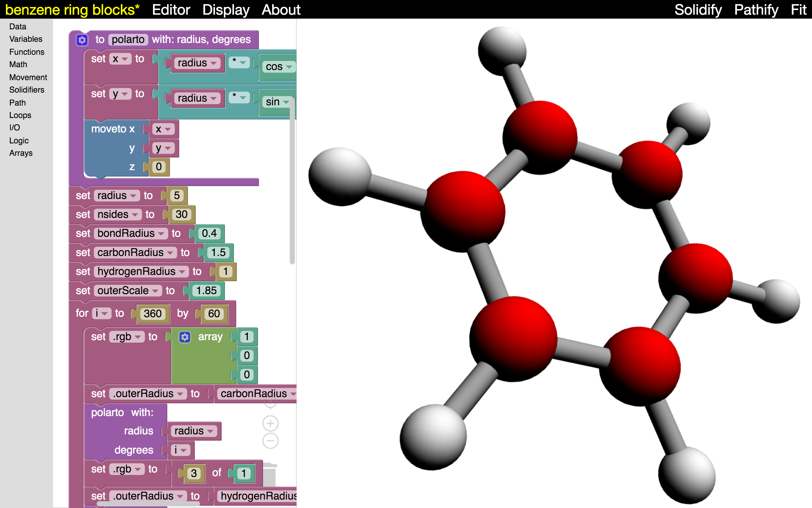The image size is (812, 508).
Task: Open the Editor menu
Action: pos(171,10)
